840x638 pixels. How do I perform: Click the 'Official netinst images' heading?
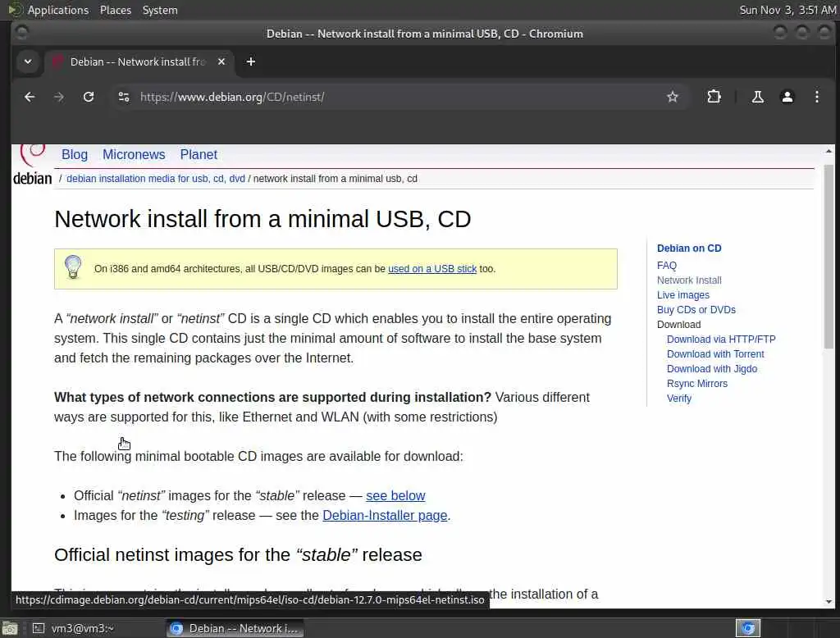pos(238,555)
